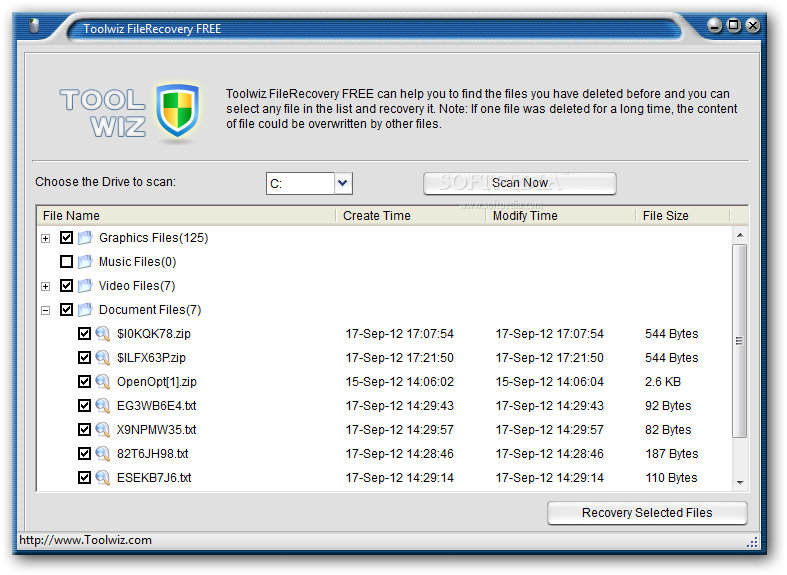Uncheck the Document Files checkbox
This screenshot has width=787, height=575.
click(66, 310)
